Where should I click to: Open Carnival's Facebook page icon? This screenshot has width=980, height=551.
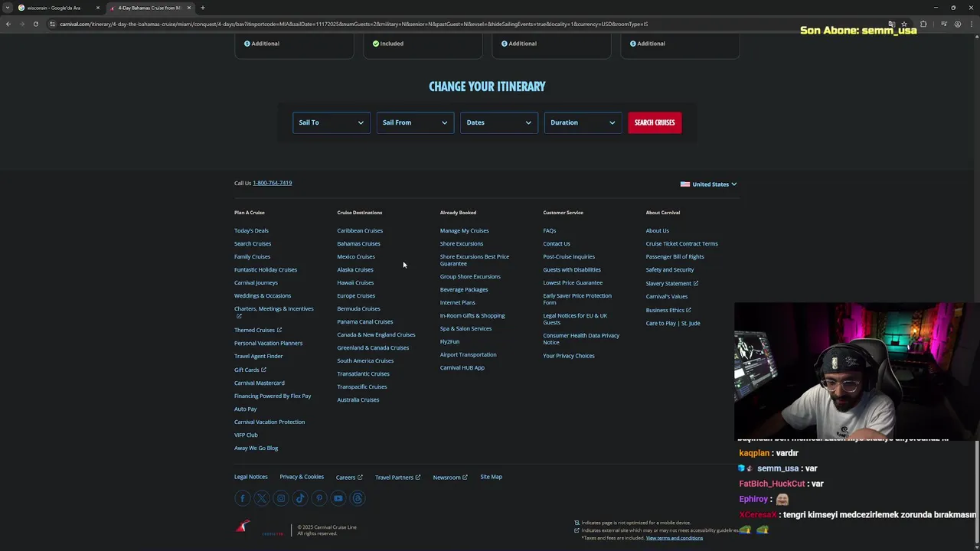[243, 498]
